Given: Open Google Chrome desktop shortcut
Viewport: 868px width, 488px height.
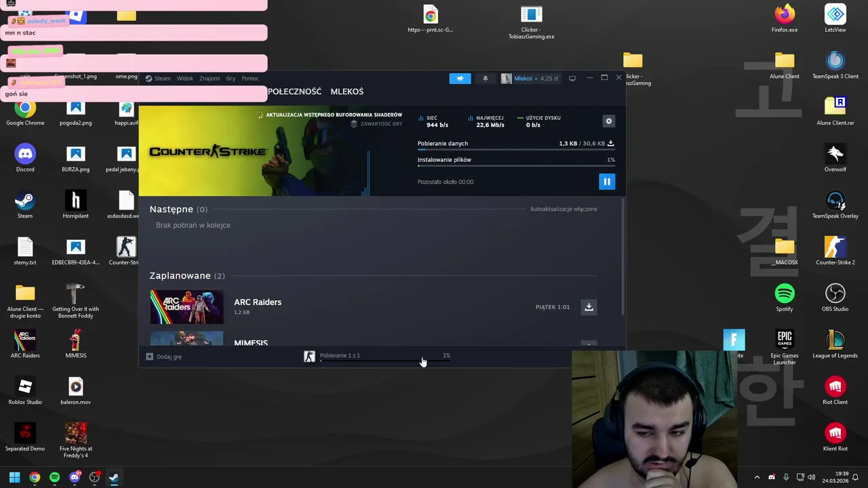Looking at the screenshot, I should [x=25, y=113].
